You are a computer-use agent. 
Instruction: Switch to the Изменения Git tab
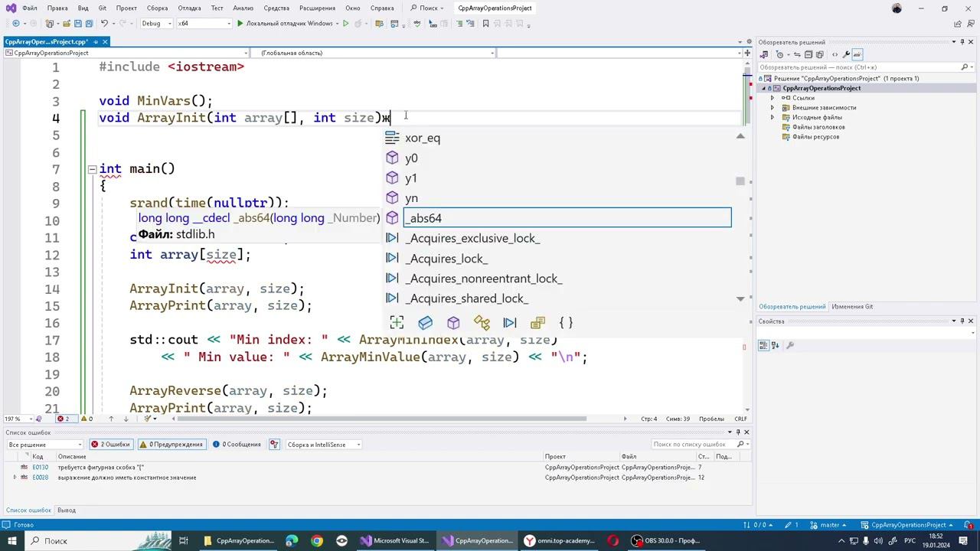tap(852, 306)
